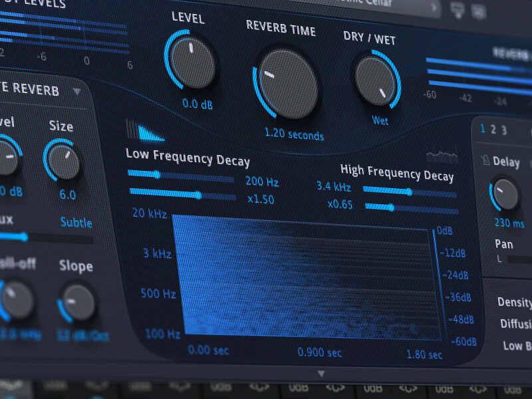Click the x1.50 multiplier value
The height and width of the screenshot is (399, 532).
(261, 198)
